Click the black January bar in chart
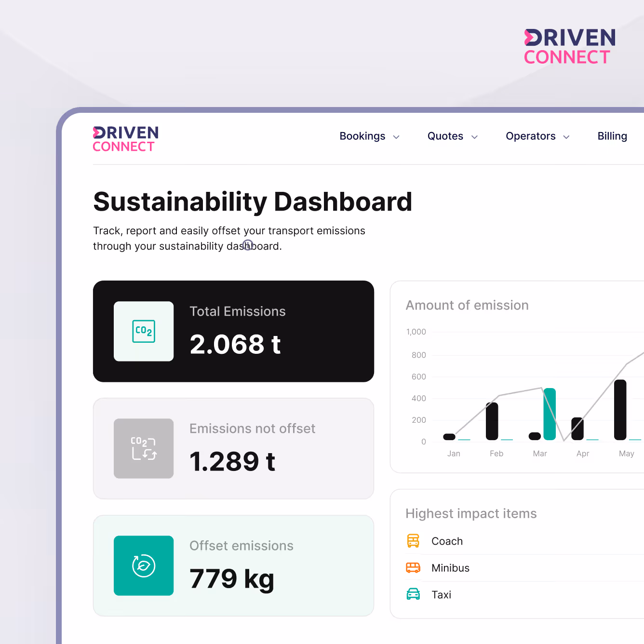Viewport: 644px width, 644px height. tap(449, 437)
